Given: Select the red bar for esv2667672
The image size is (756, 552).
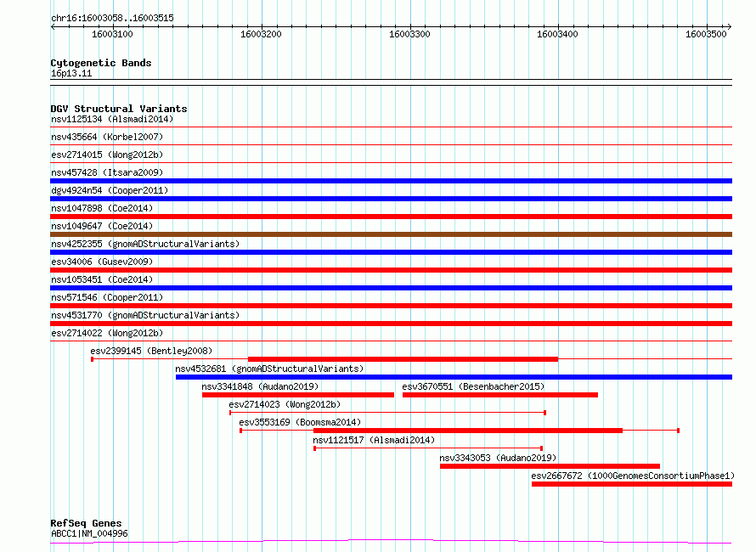Looking at the screenshot, I should pos(632,484).
